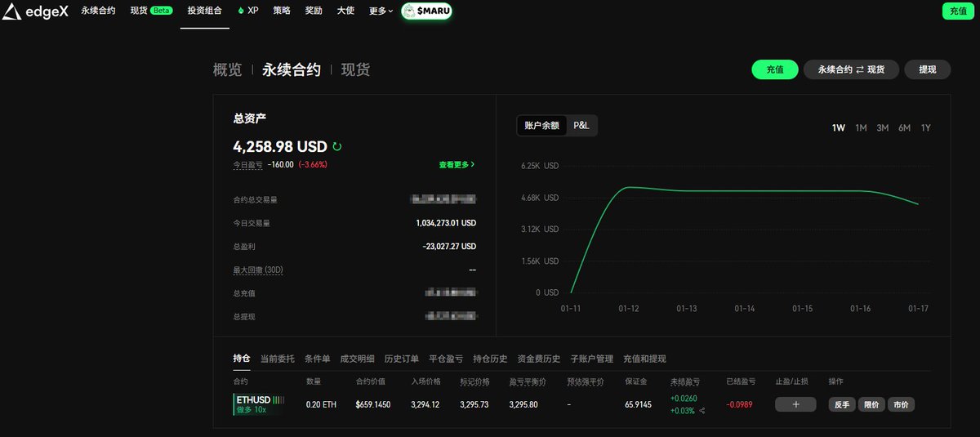This screenshot has width=980, height=437.
Task: Click the 3,294.12 entry price cell
Action: (425, 404)
